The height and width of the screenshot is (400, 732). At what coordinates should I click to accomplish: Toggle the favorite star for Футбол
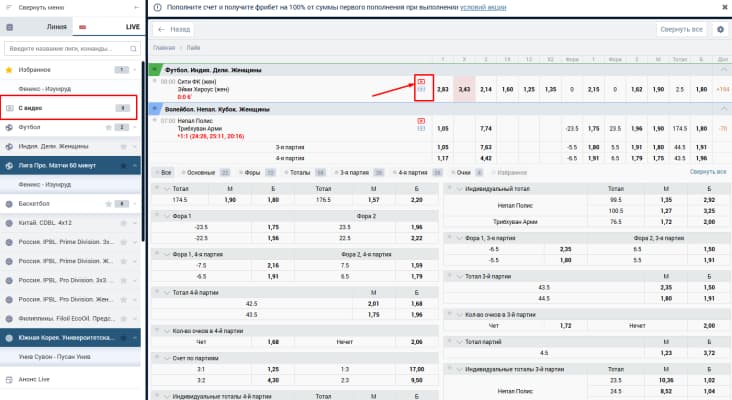point(108,127)
